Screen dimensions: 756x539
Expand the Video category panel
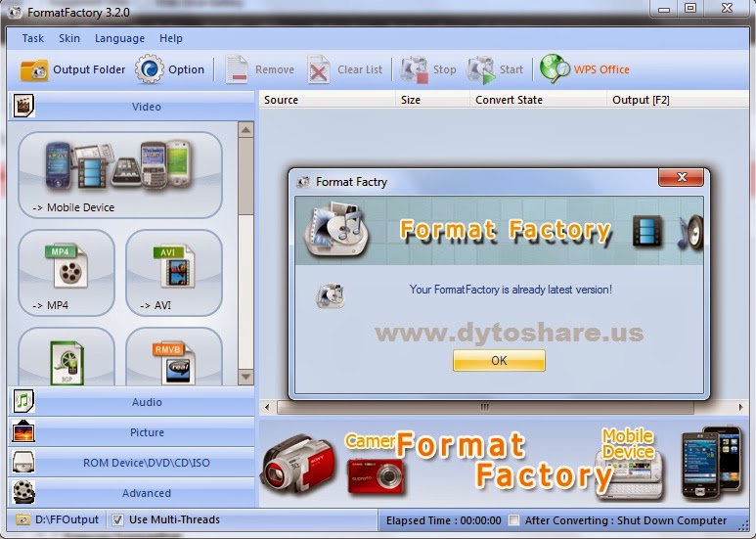pos(131,106)
